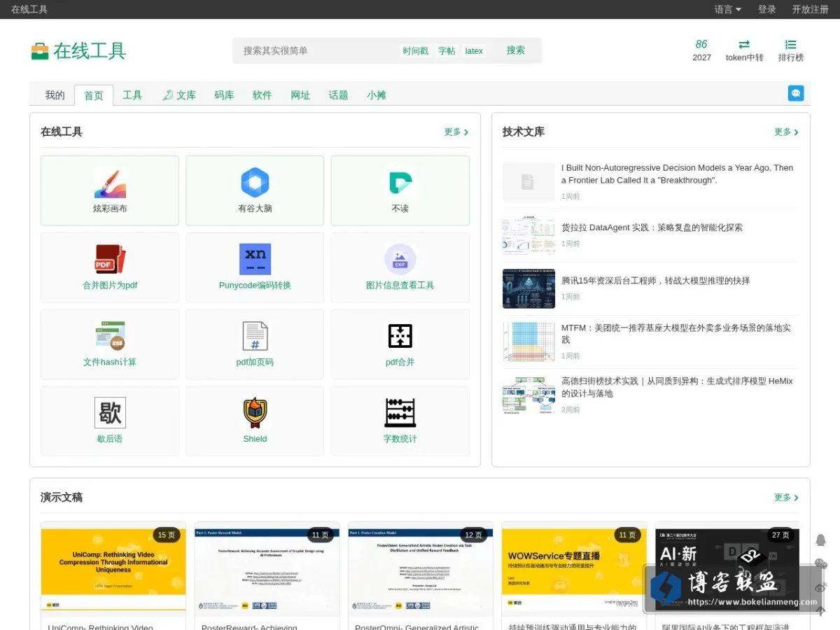
Task: Open the pdf合并 icon
Action: point(400,336)
